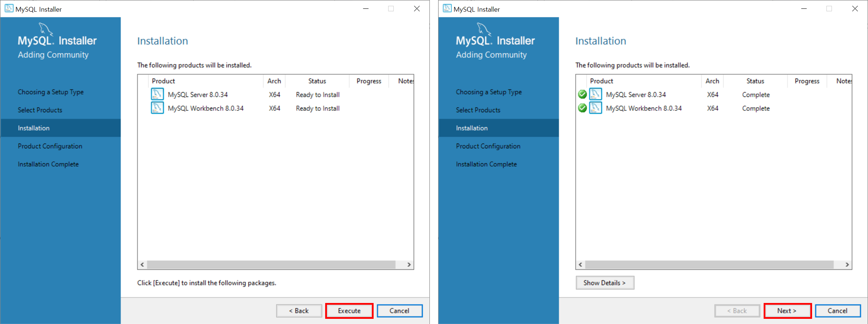
Task: Click Product column header in left window
Action: (206, 81)
